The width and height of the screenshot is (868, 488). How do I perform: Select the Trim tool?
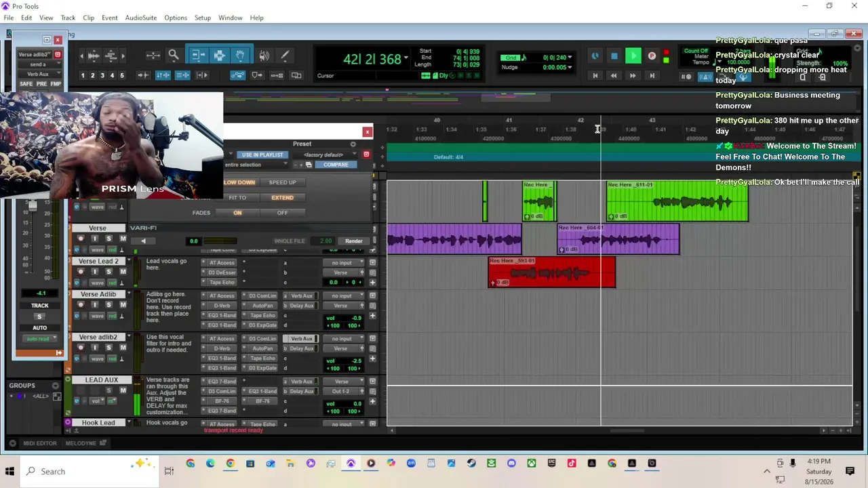[x=197, y=56]
